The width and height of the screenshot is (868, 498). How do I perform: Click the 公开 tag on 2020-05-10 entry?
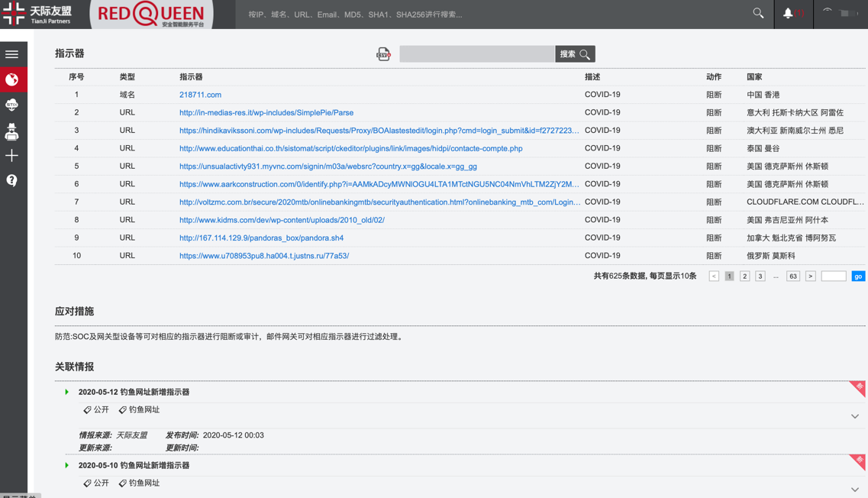pos(96,483)
